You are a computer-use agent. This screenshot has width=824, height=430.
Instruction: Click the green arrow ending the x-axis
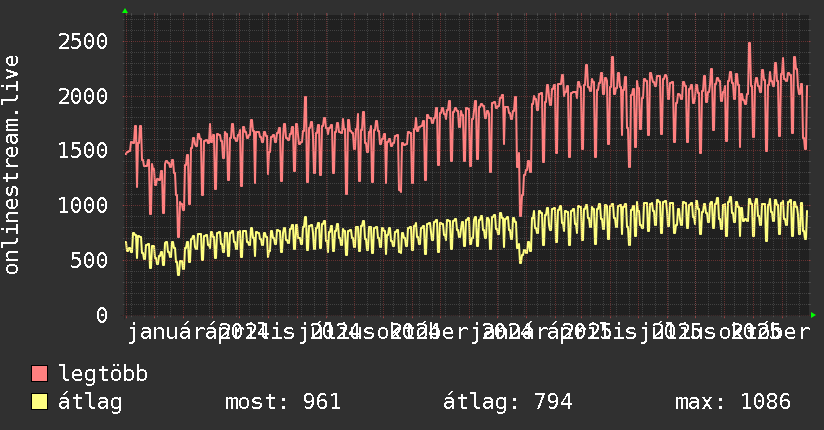click(x=813, y=315)
